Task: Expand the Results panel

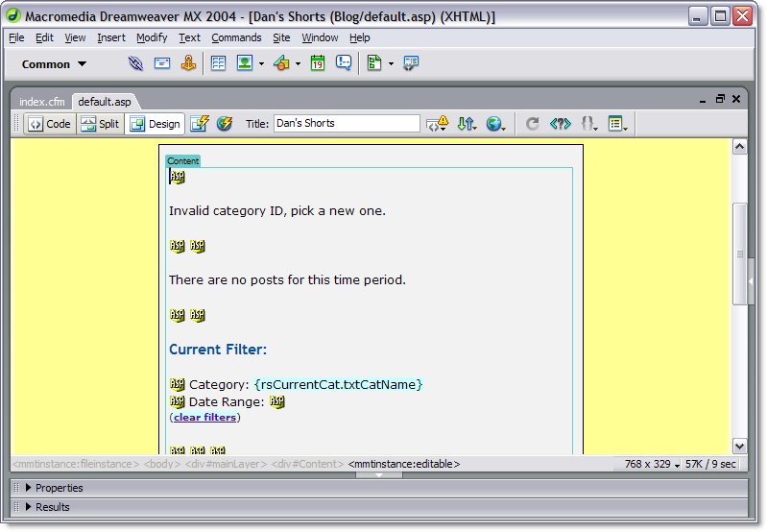Action: 51,507
